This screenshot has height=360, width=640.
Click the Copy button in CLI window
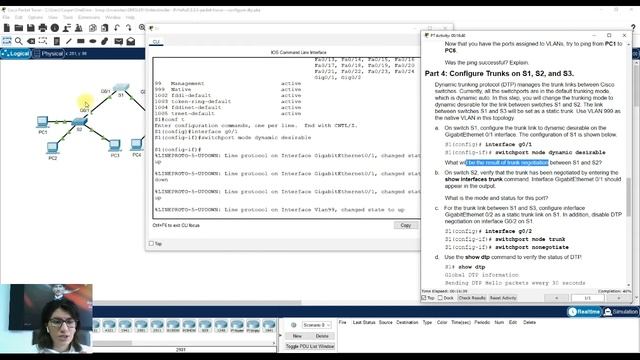click(x=406, y=225)
